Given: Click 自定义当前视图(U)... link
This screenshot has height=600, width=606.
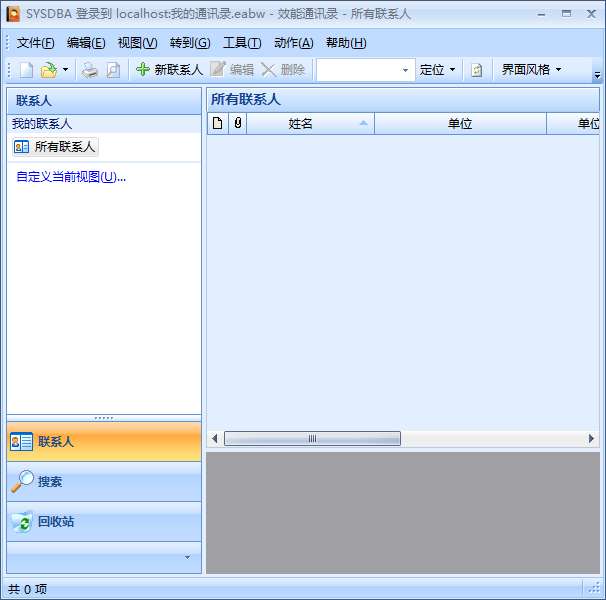Looking at the screenshot, I should (x=71, y=177).
